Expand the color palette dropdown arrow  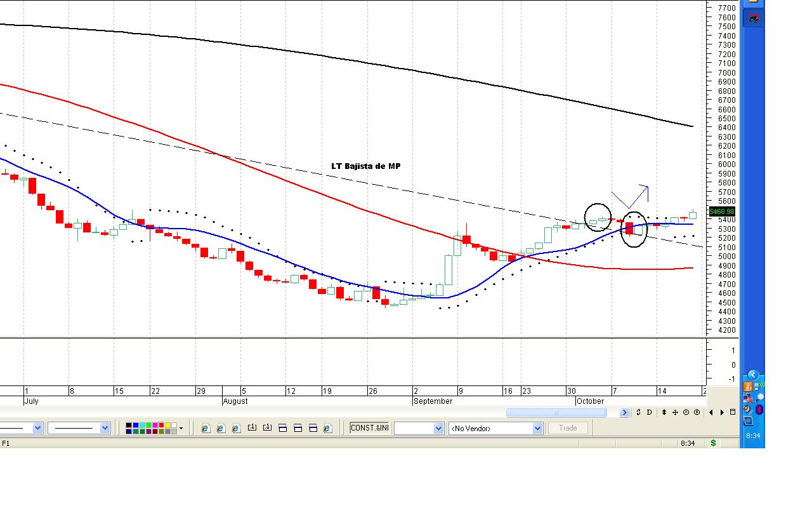[181, 428]
